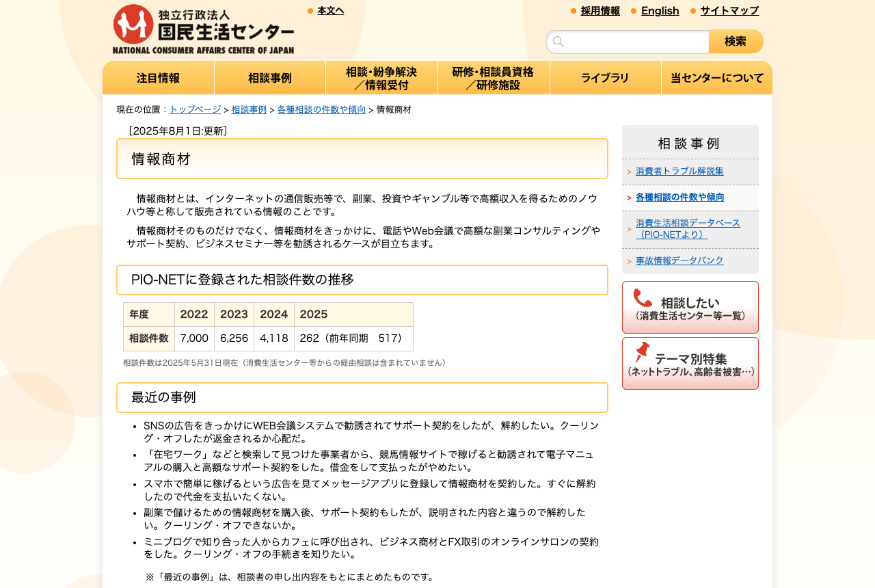Open 各種相談の件数や傾向 in the sidebar
The height and width of the screenshot is (588, 875).
[x=680, y=198]
